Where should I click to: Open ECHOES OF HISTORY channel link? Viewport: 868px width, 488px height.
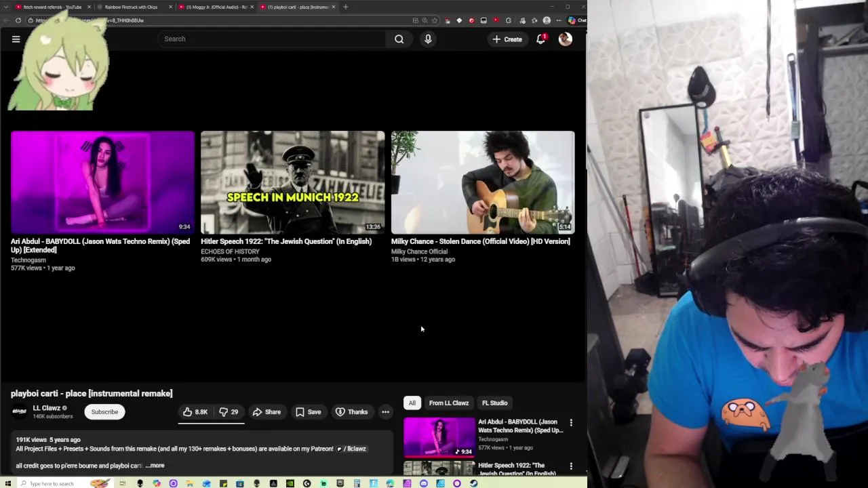point(230,251)
